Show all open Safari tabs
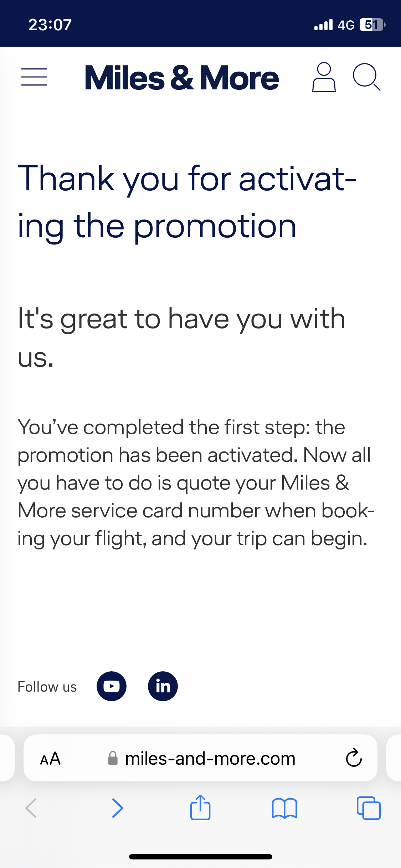Viewport: 401px width, 868px height. click(369, 808)
